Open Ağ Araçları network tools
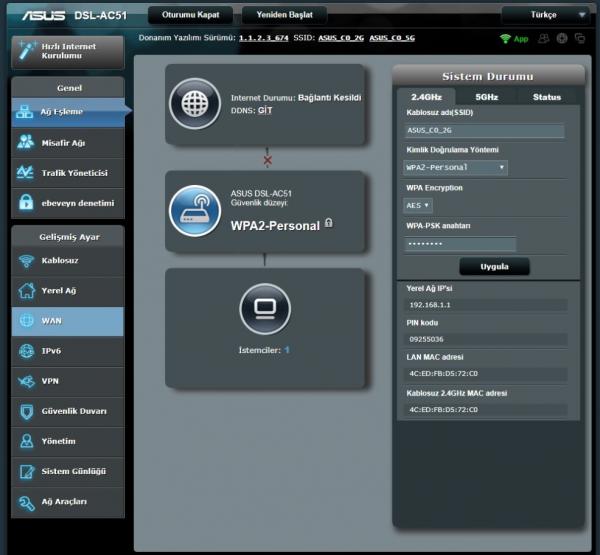The height and width of the screenshot is (555, 600). click(68, 502)
